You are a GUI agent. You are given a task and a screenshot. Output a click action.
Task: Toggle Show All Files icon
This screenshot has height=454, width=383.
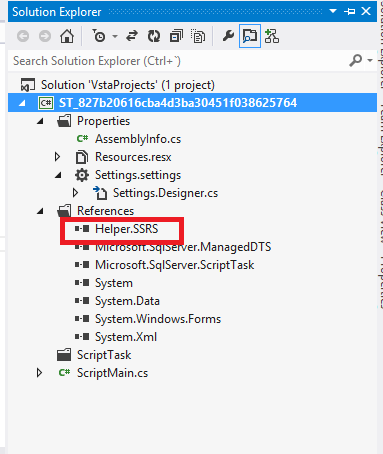[198, 36]
